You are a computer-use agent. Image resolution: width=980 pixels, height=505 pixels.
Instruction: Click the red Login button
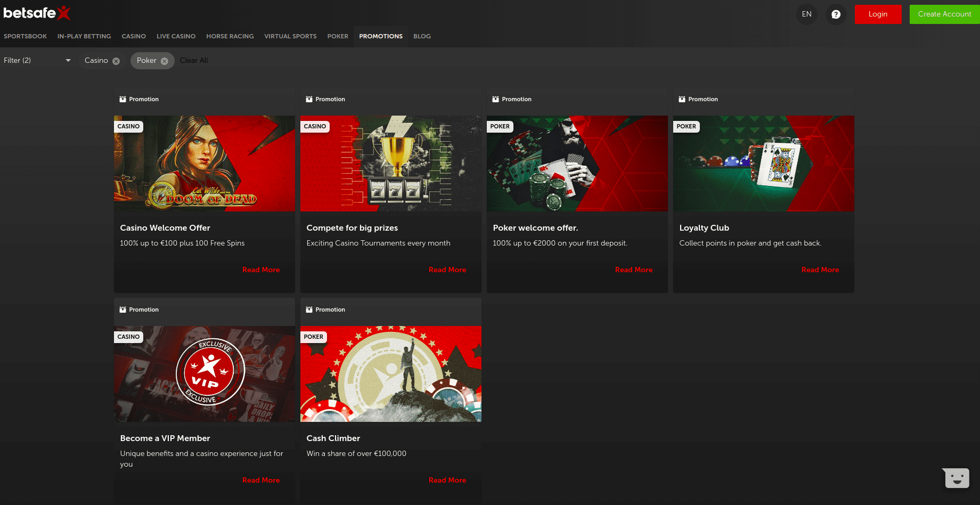878,14
